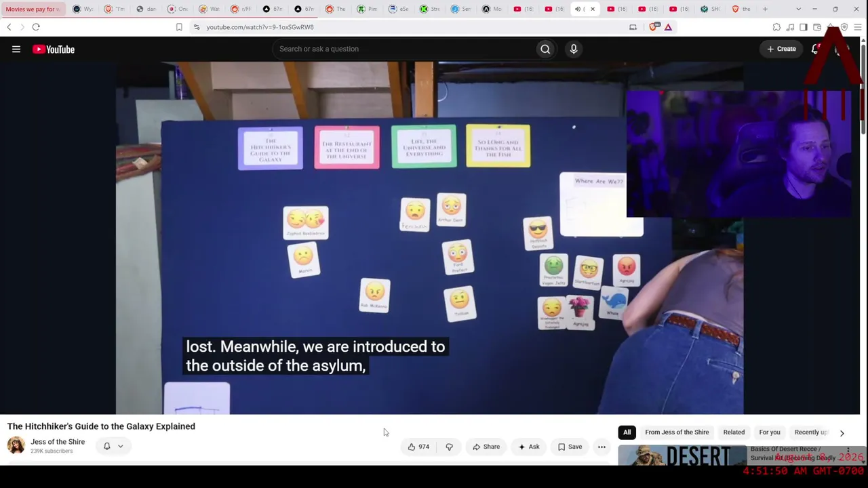
Task: Click the Ask button
Action: (529, 447)
